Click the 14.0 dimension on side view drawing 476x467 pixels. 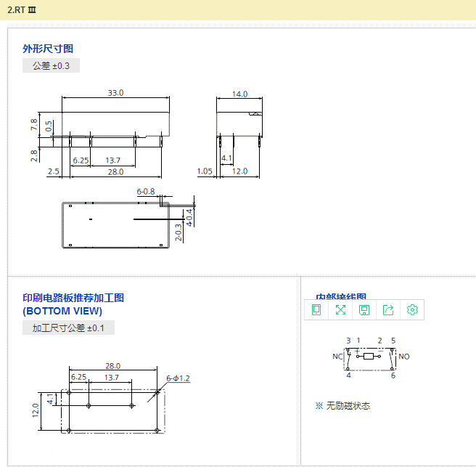point(239,94)
